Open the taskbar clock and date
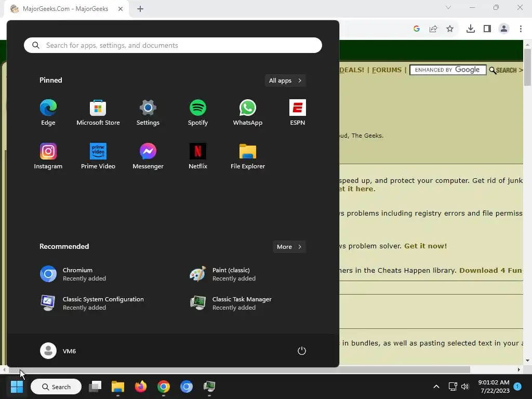The width and height of the screenshot is (532, 399). [x=494, y=387]
